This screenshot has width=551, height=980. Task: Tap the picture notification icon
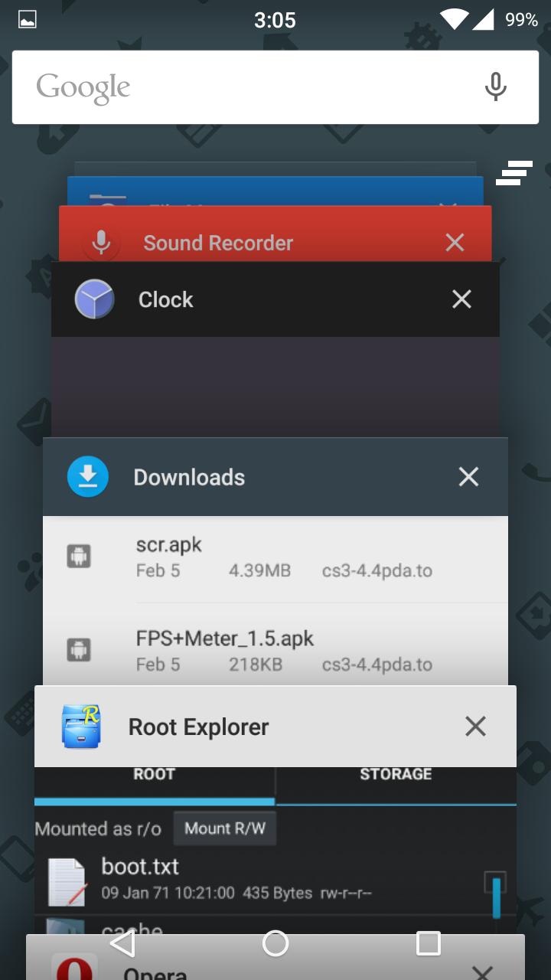[28, 20]
